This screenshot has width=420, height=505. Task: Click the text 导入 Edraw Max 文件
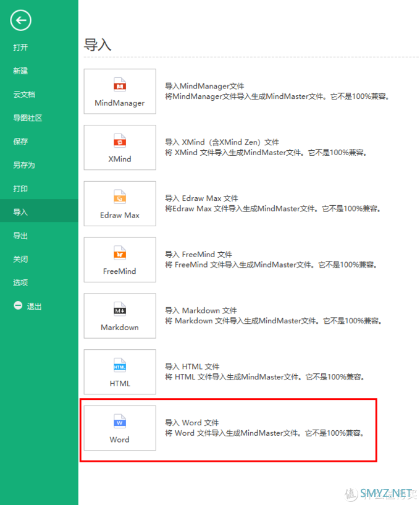click(201, 198)
